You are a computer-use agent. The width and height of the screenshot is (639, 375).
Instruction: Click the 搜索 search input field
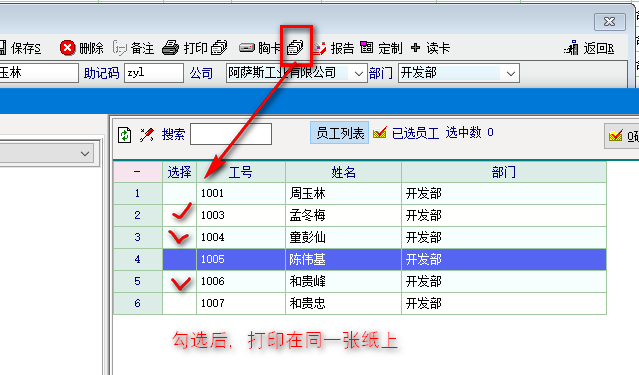[x=231, y=134]
